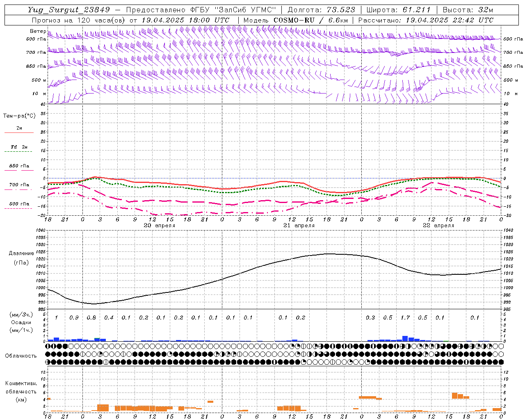Click the Тем-ра(°C) temperature panel label

pos(19,116)
